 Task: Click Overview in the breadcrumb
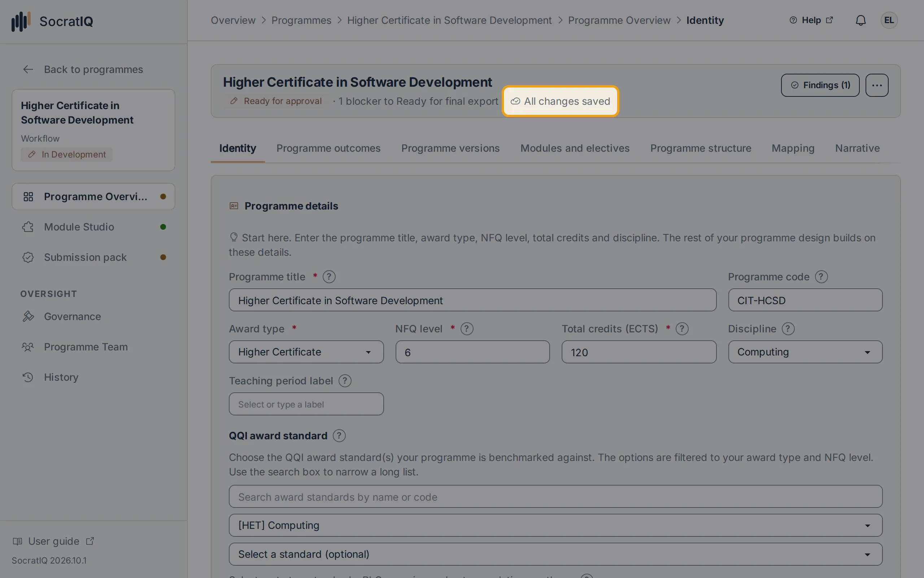click(x=233, y=20)
